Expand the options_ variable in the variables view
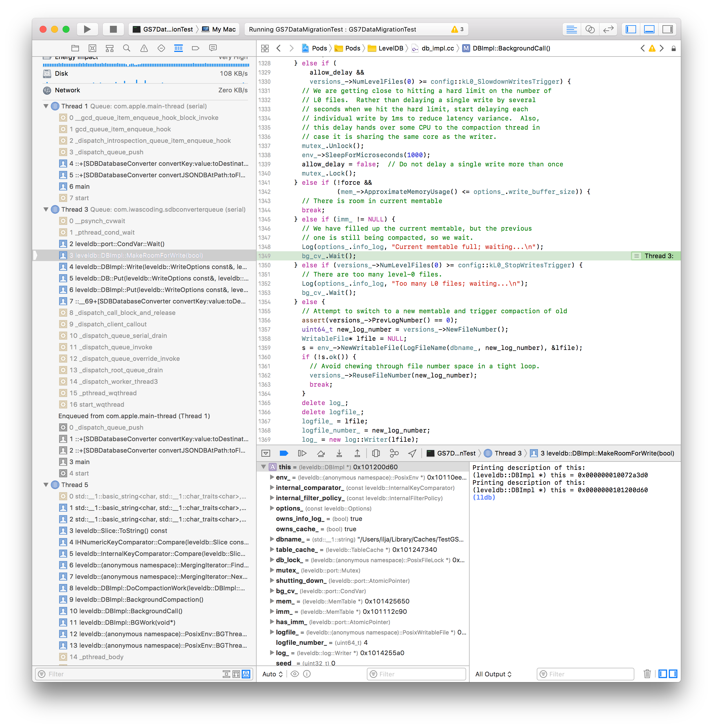The height and width of the screenshot is (728, 713). pyautogui.click(x=272, y=509)
